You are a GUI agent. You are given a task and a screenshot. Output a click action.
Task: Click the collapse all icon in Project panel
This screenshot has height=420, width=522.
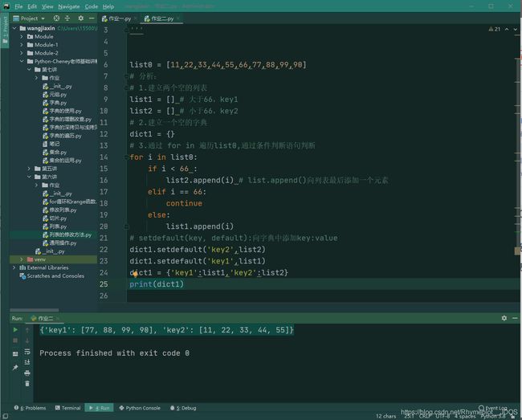[x=67, y=18]
